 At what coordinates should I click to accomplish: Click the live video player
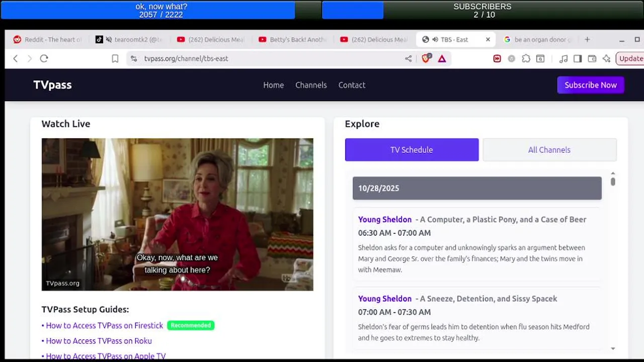click(177, 215)
